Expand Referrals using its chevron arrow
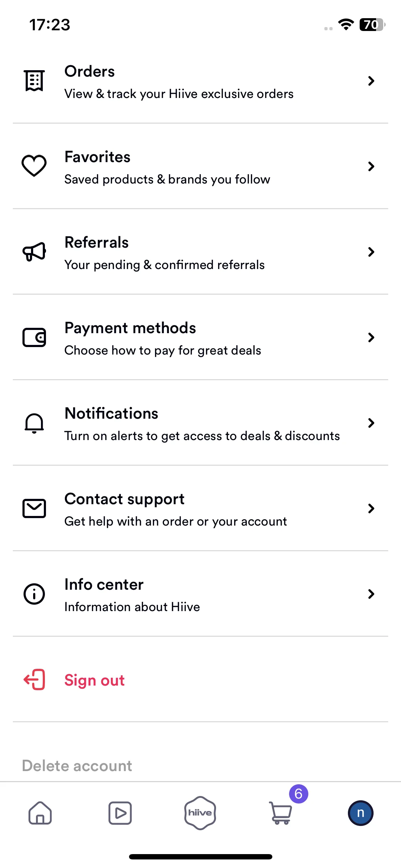This screenshot has height=868, width=401. pos(371,252)
